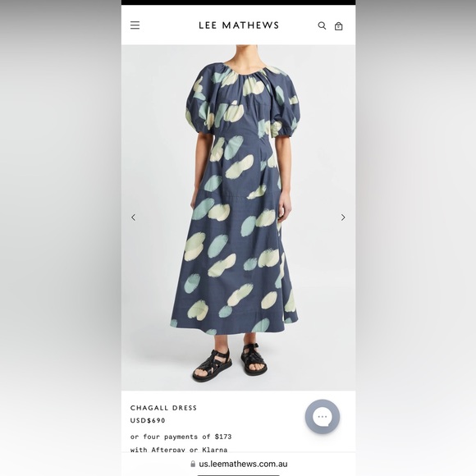Open the shopping bag
476x476 pixels.
(338, 26)
